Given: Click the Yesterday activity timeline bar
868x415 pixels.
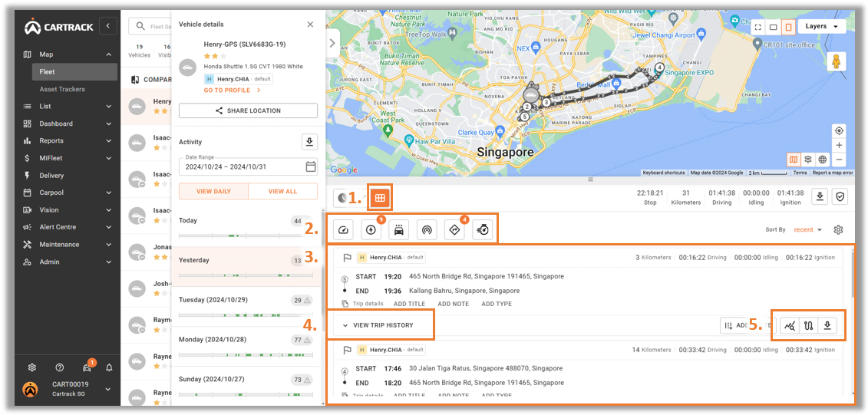Looking at the screenshot, I should pos(246,275).
